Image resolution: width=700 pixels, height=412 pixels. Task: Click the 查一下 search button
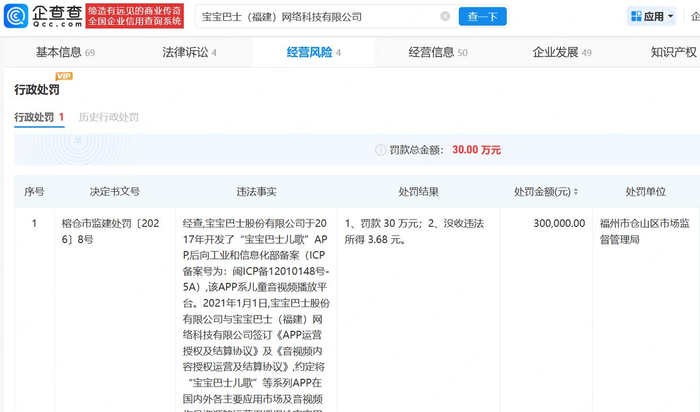tap(483, 17)
